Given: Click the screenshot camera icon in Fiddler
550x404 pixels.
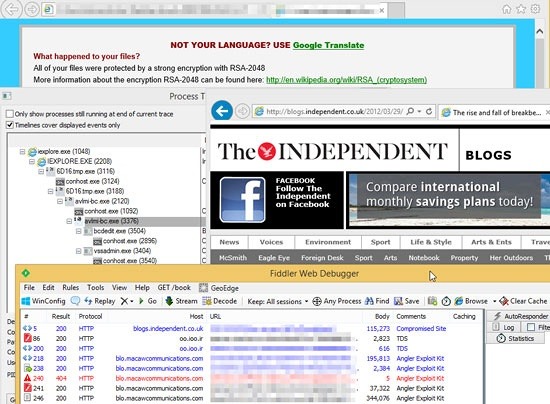Looking at the screenshot, I should (x=432, y=301).
